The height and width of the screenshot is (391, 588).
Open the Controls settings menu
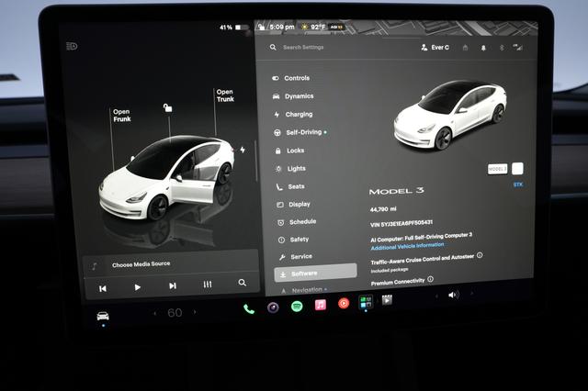coord(291,78)
